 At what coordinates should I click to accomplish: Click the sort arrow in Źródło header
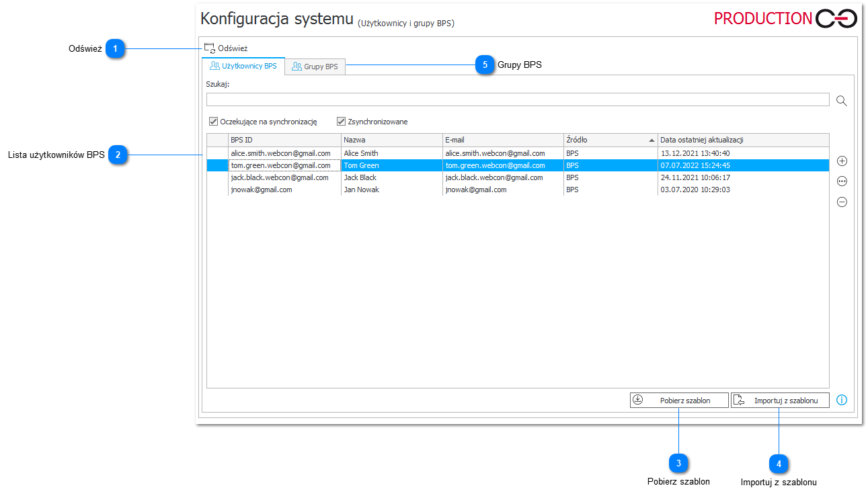click(x=652, y=140)
